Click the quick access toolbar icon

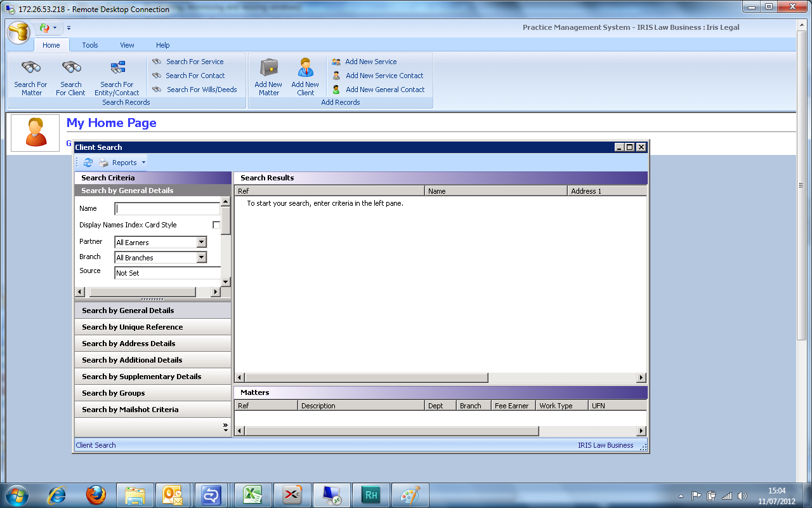click(44, 28)
